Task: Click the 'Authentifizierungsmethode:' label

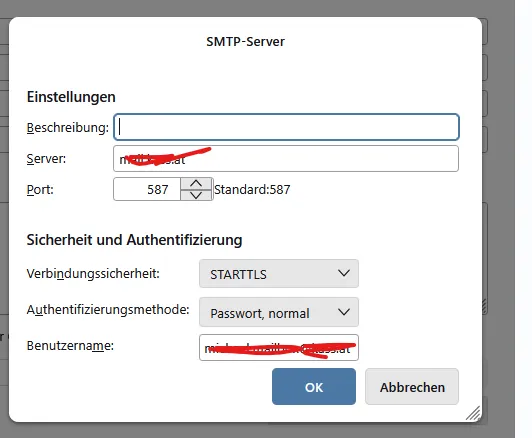Action: click(x=108, y=310)
